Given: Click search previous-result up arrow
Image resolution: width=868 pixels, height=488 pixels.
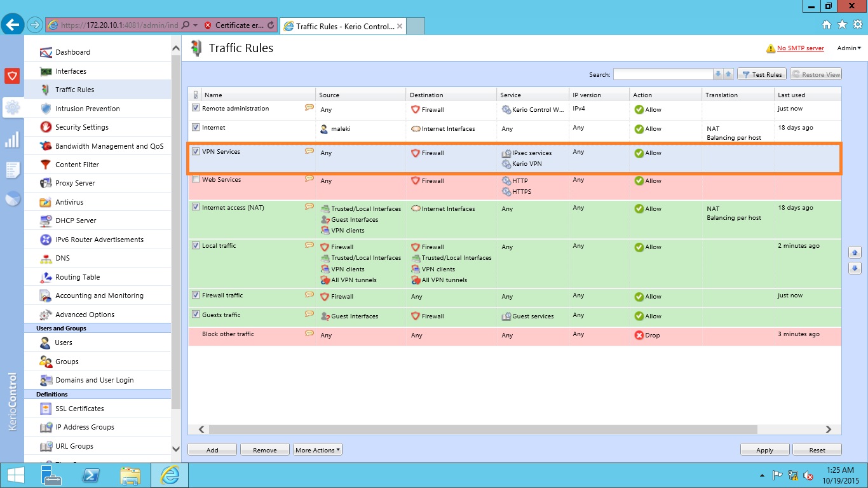Looking at the screenshot, I should (729, 74).
